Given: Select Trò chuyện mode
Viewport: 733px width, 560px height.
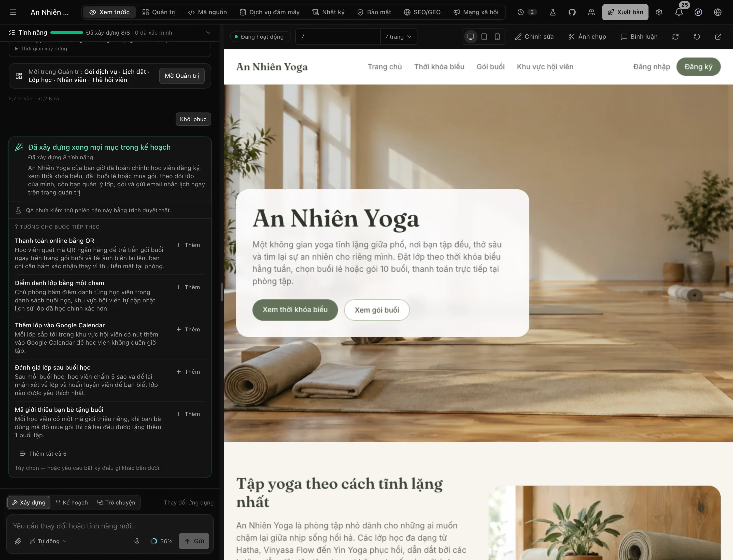Looking at the screenshot, I should tap(116, 502).
